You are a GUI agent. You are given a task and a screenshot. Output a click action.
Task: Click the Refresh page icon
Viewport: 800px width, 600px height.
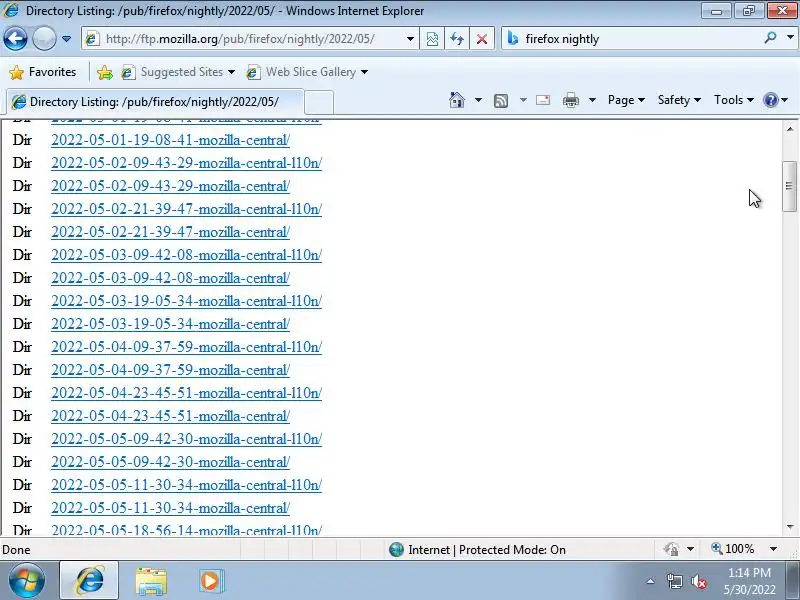(x=457, y=39)
